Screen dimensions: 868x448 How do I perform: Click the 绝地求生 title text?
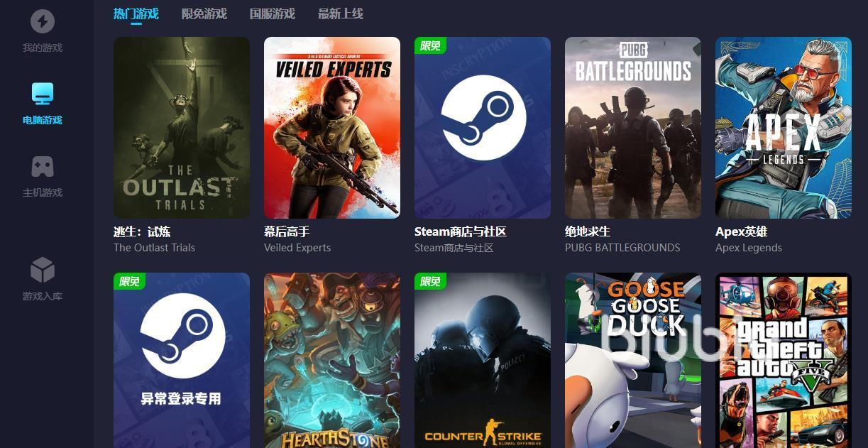[588, 231]
